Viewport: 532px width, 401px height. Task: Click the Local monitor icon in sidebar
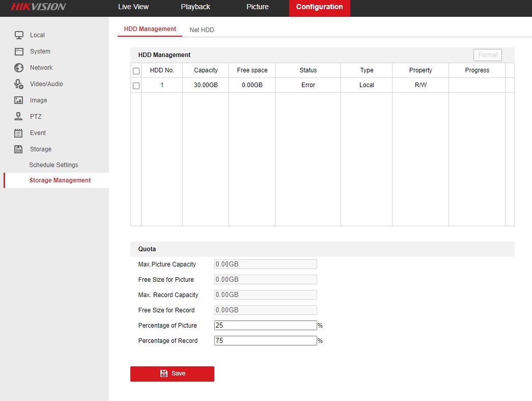(19, 35)
